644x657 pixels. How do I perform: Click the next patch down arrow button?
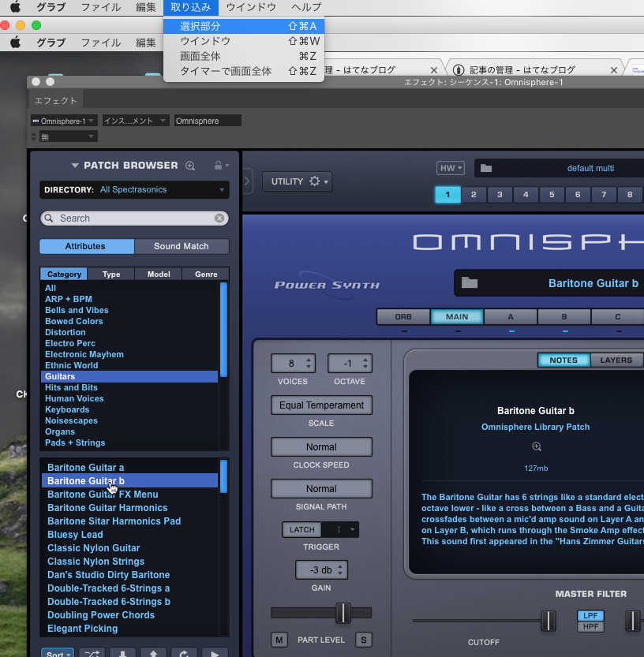(x=122, y=653)
